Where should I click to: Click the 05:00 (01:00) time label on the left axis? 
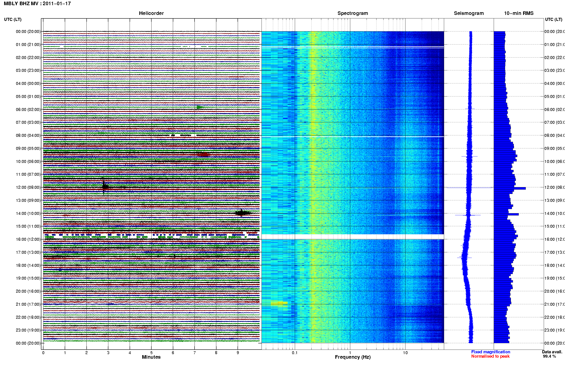[x=28, y=96]
